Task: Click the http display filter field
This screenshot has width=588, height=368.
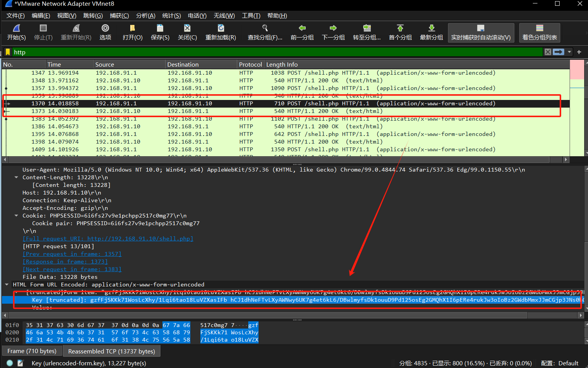Action: pos(277,52)
